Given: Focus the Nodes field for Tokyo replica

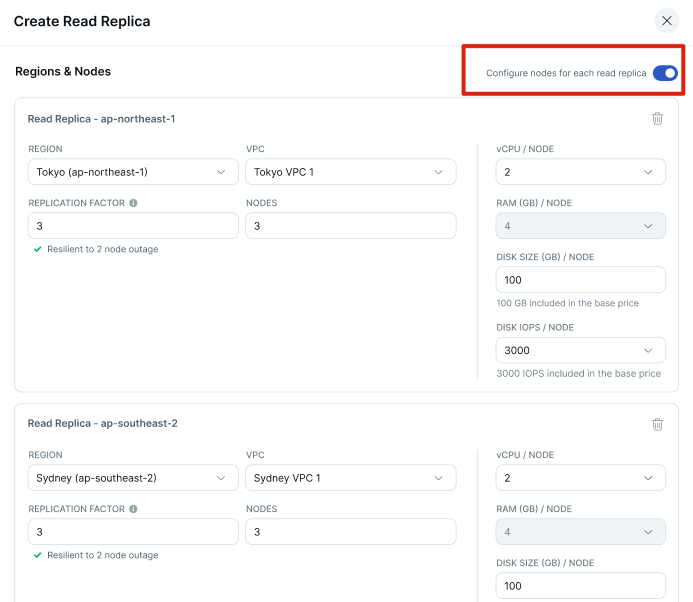Looking at the screenshot, I should [x=350, y=226].
